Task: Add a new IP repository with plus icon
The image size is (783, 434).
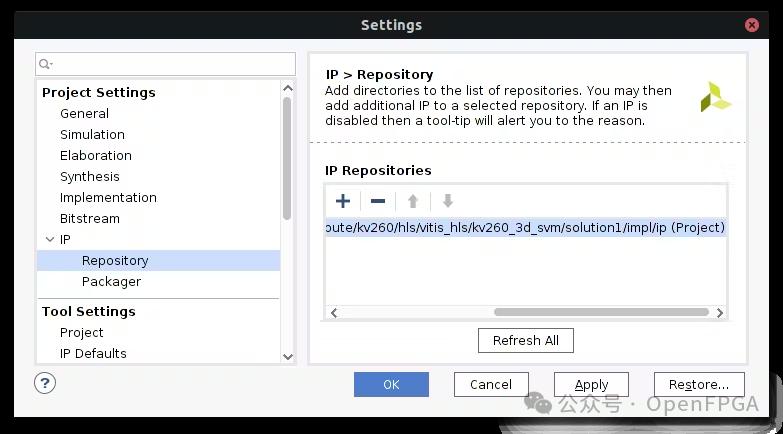Action: 343,201
